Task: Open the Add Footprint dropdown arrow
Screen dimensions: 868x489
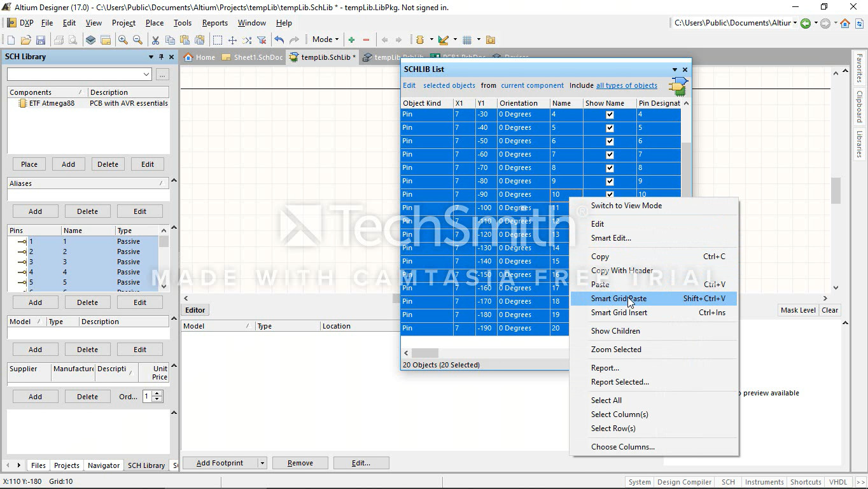Action: coord(262,463)
